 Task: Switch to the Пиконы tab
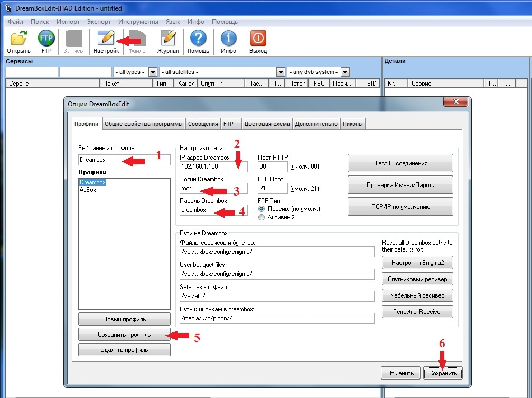(x=352, y=124)
